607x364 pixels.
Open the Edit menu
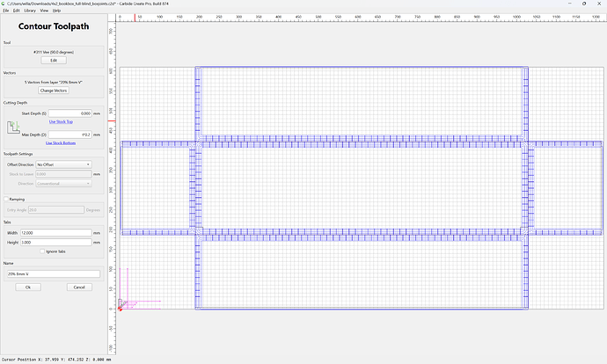pos(16,11)
